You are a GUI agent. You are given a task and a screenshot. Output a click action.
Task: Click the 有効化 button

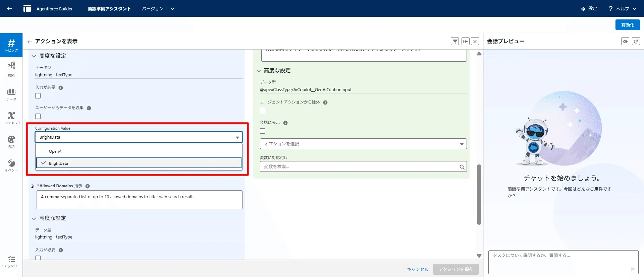628,25
